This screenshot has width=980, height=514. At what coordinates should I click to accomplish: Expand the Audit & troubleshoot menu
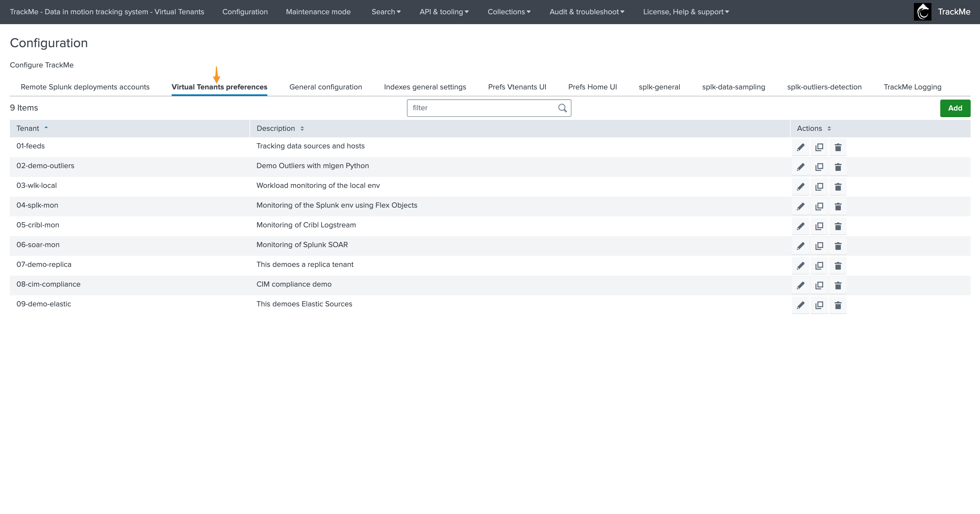pyautogui.click(x=587, y=12)
